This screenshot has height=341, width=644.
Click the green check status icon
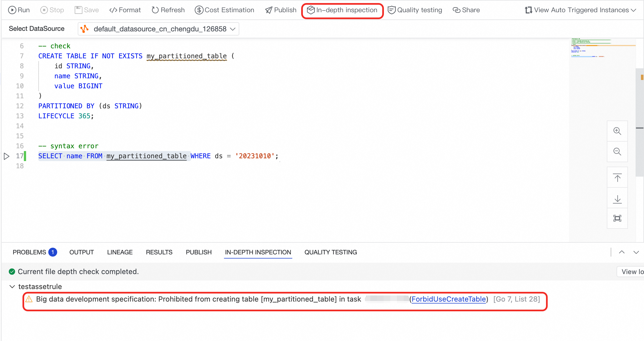point(12,272)
